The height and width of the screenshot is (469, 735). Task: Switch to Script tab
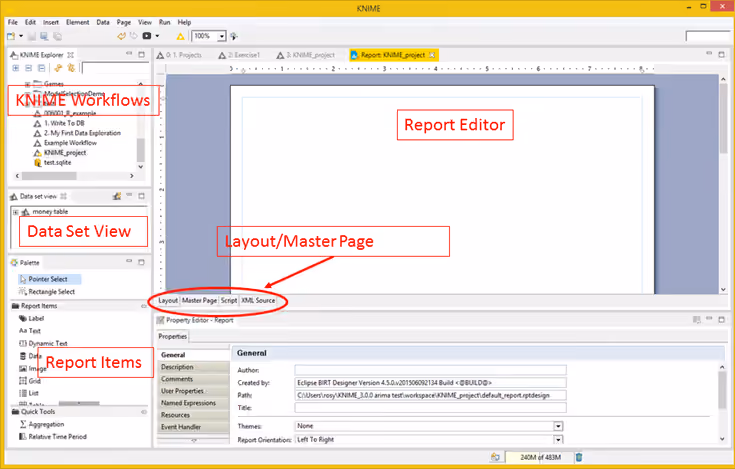[x=229, y=300]
